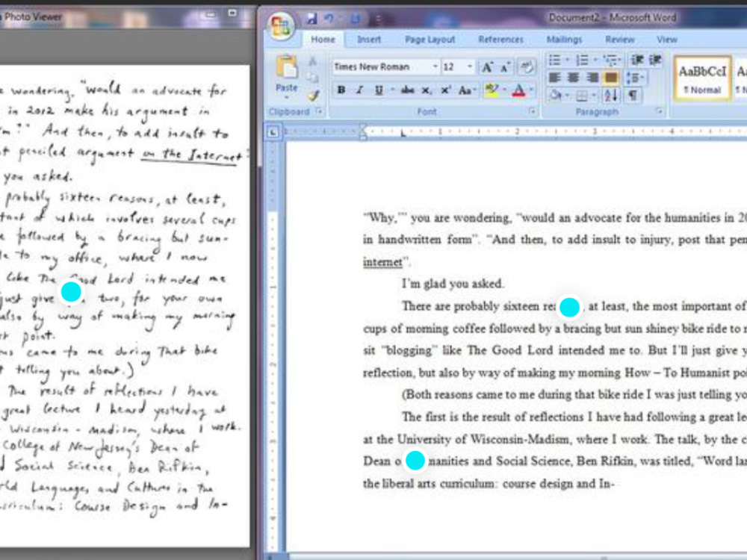Open the Change Case dropdown
The height and width of the screenshot is (560, 747).
point(466,90)
